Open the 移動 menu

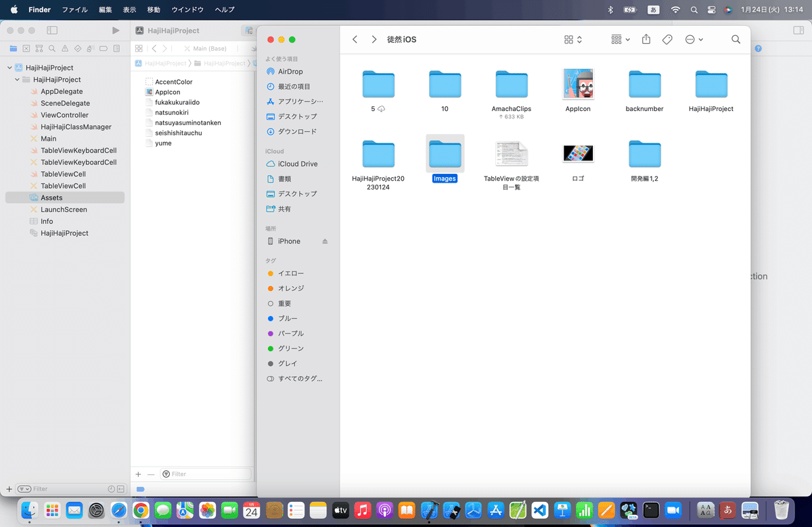(x=154, y=9)
